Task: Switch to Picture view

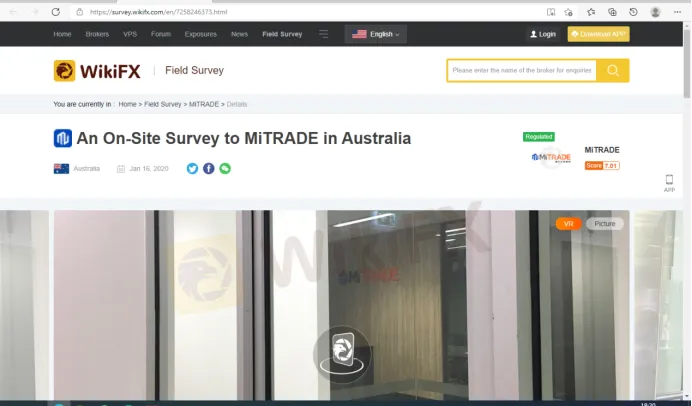Action: click(605, 224)
